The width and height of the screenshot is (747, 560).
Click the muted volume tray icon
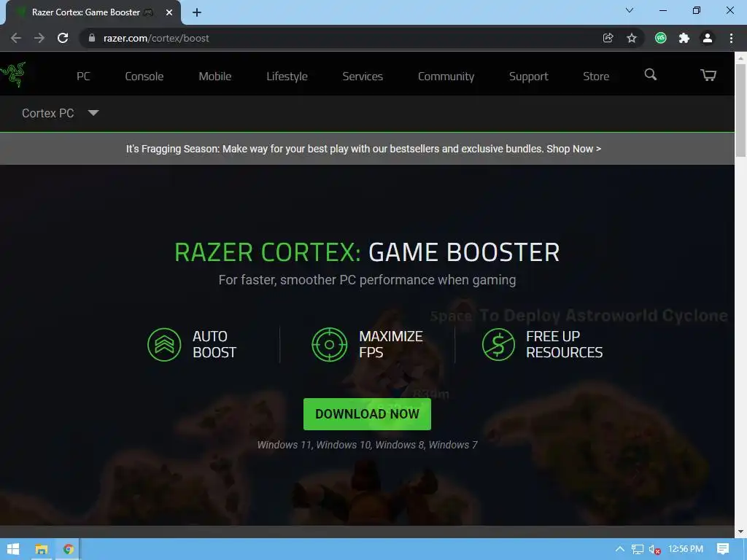(654, 550)
